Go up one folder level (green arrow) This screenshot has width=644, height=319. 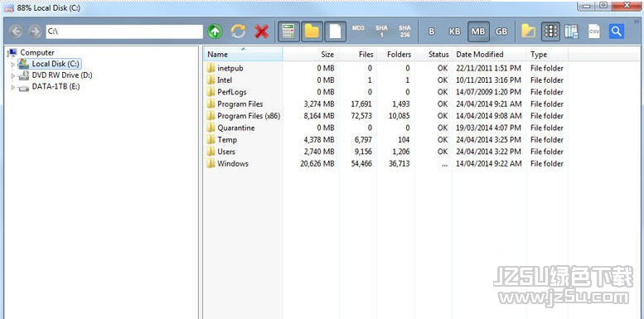[x=215, y=31]
